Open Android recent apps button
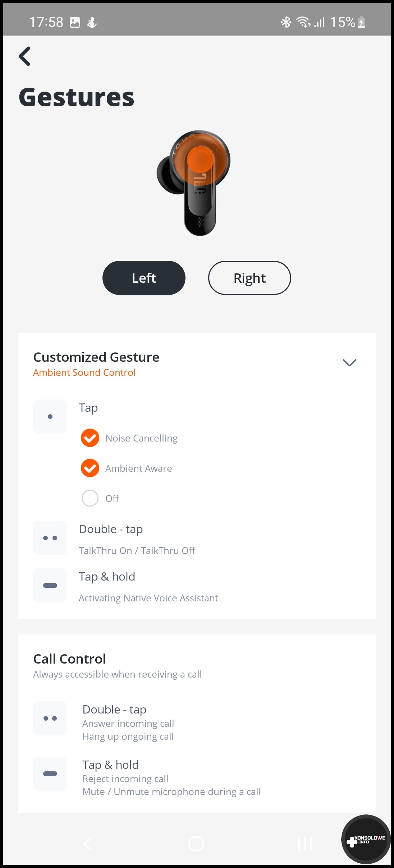 [x=305, y=843]
